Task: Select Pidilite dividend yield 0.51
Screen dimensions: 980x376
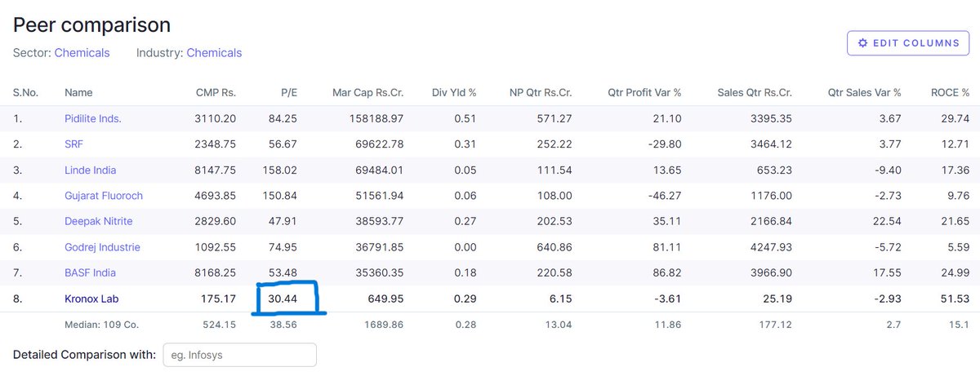Action: (x=466, y=119)
